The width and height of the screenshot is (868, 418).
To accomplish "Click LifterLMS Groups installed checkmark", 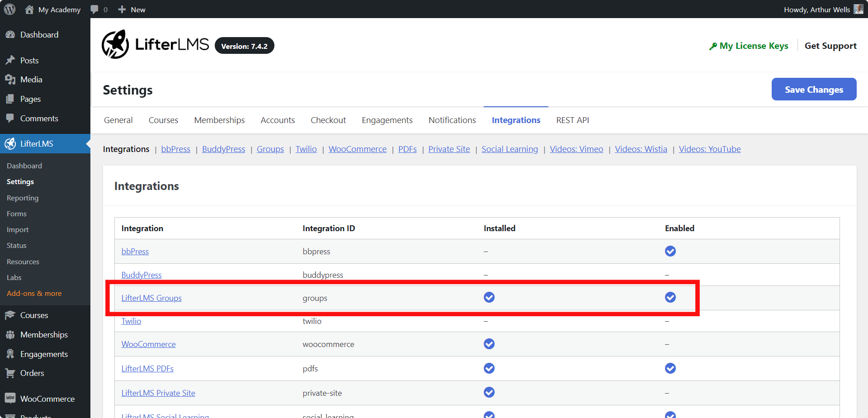I will point(489,297).
